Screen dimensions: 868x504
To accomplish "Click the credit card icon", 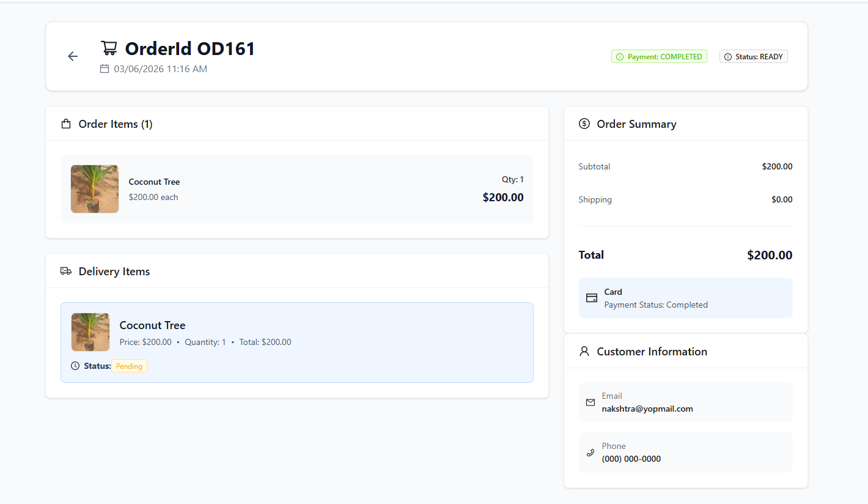I will (x=592, y=298).
